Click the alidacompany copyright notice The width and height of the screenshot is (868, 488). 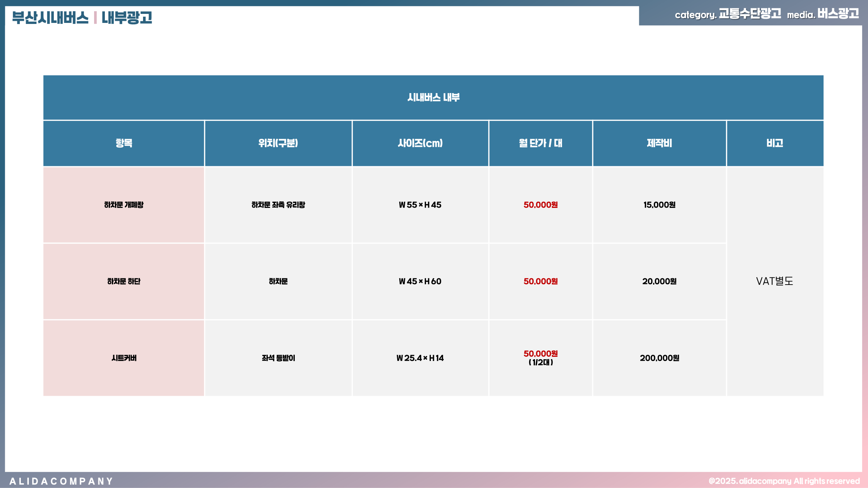coord(784,481)
